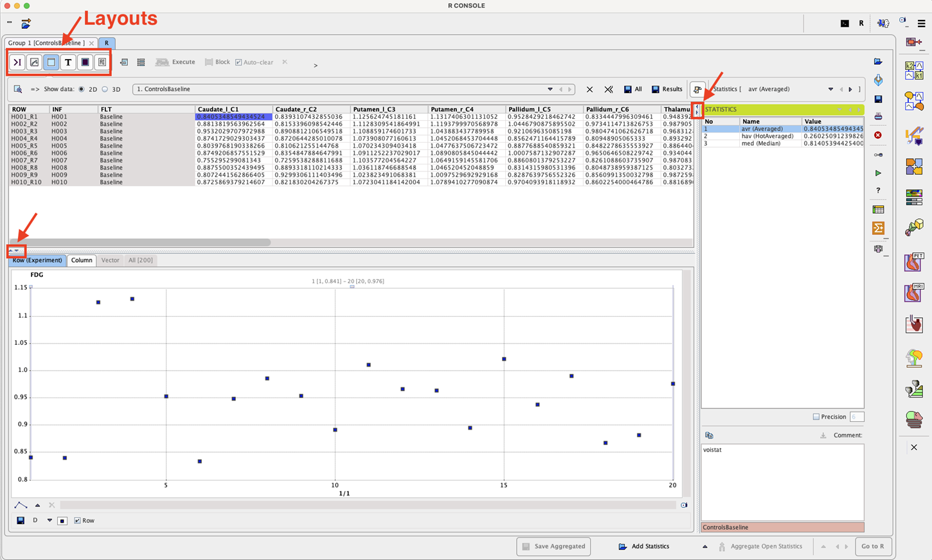This screenshot has width=932, height=560.
Task: Open the hamburger menu at top right
Action: [921, 23]
